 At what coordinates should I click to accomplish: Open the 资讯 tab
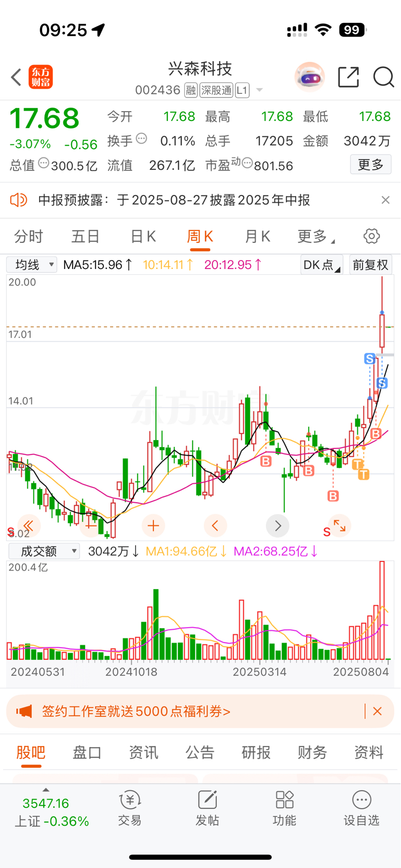(x=143, y=752)
